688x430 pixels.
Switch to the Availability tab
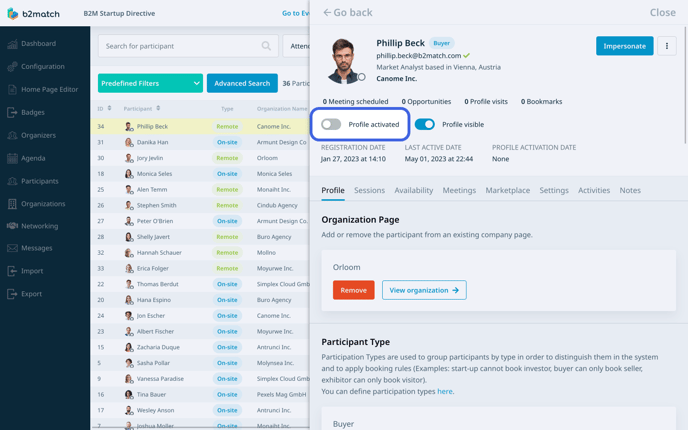(x=413, y=190)
